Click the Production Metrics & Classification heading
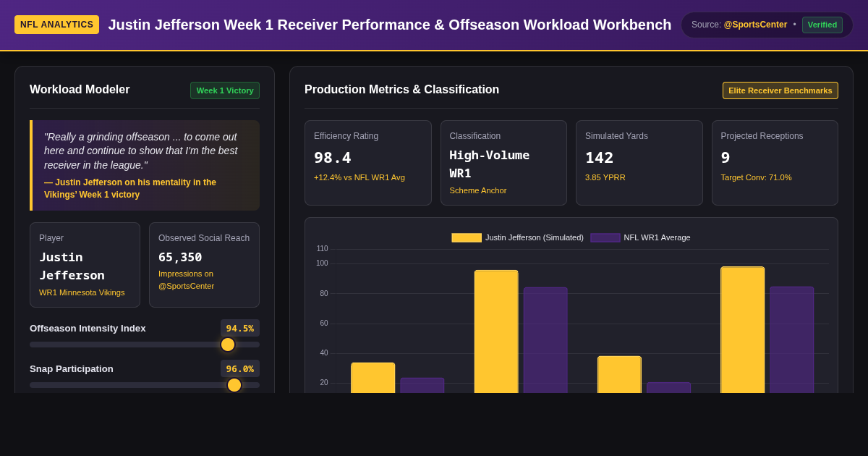Image resolution: width=868 pixels, height=456 pixels. coord(401,90)
